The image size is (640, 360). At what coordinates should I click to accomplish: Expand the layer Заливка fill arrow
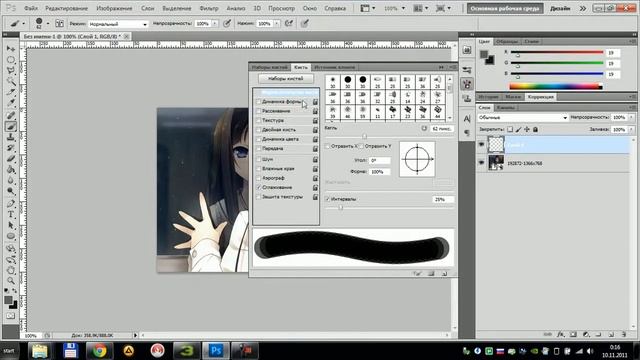pyautogui.click(x=631, y=129)
